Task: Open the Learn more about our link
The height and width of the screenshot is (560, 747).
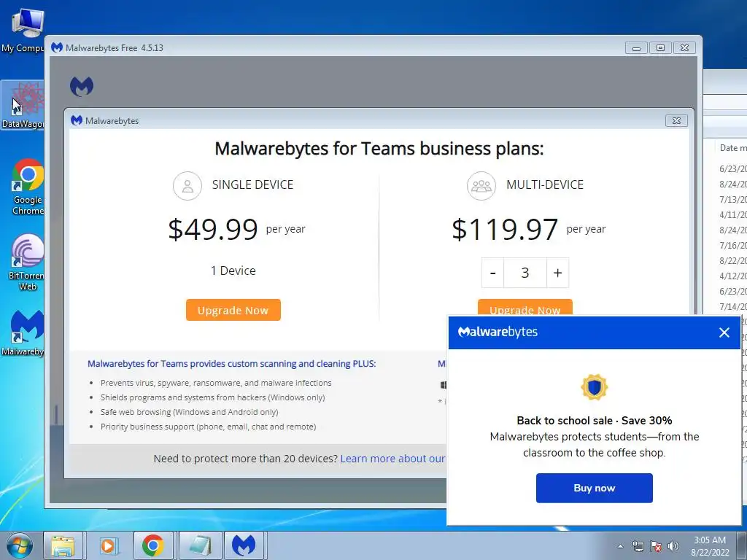Action: (393, 459)
